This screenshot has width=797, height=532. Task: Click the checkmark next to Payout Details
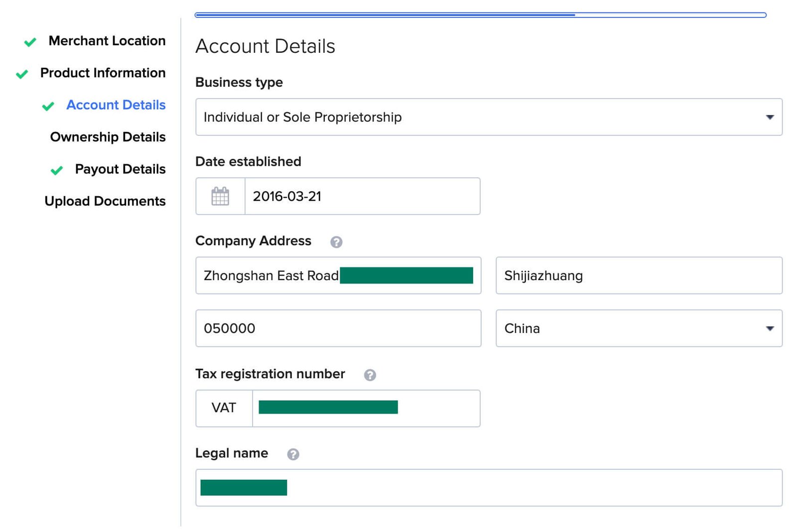pyautogui.click(x=56, y=170)
